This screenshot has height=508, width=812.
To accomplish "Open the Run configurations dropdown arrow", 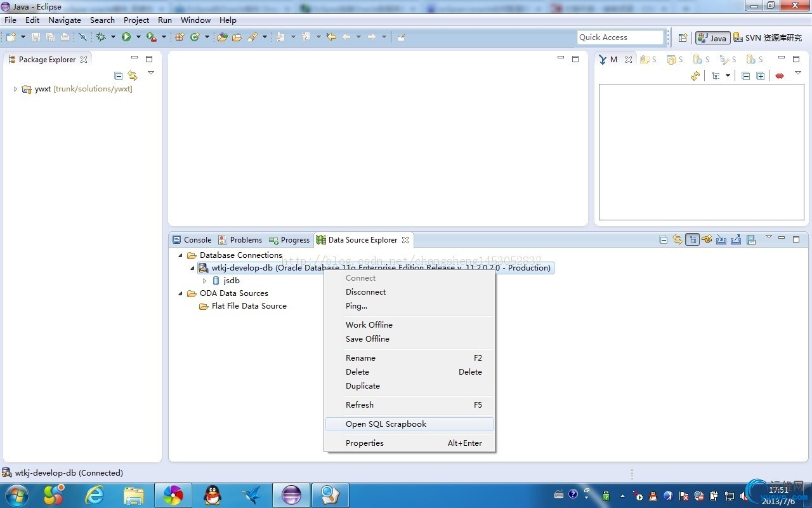I will [138, 37].
